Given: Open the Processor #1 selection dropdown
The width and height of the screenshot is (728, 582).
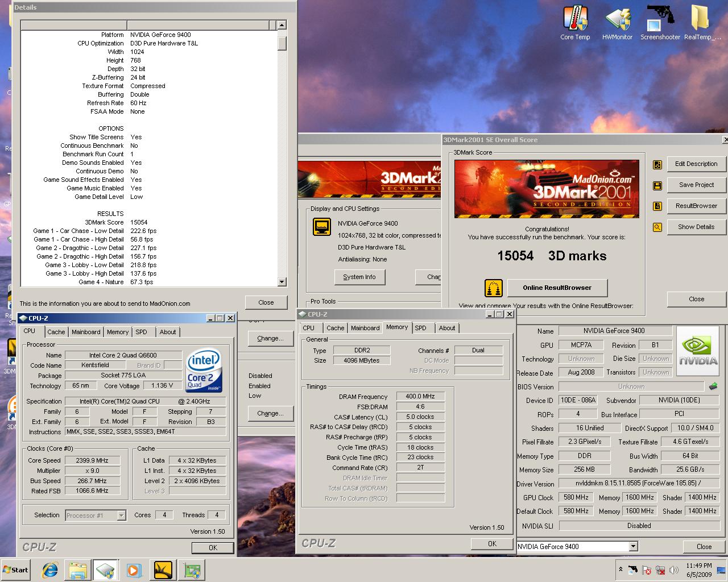Looking at the screenshot, I should point(96,516).
